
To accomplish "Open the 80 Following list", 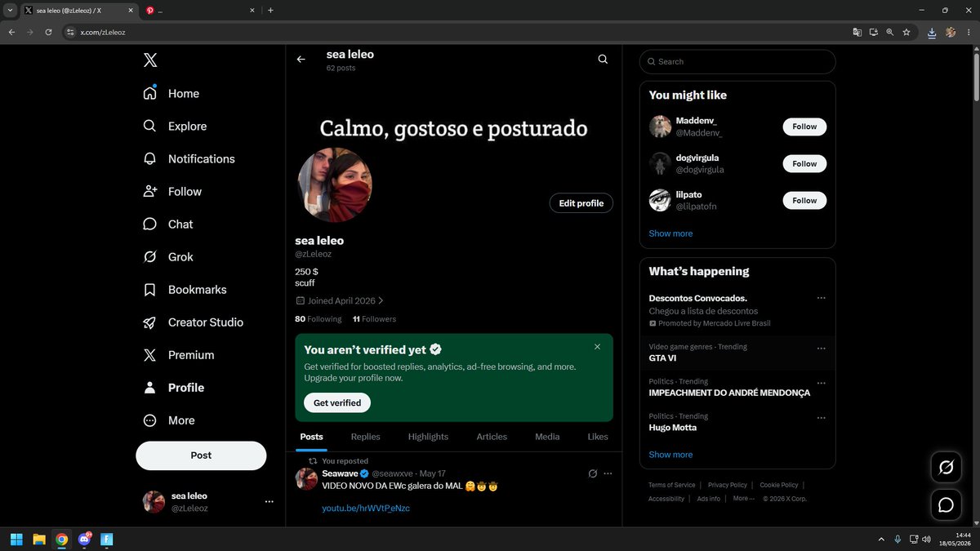I will [x=318, y=319].
